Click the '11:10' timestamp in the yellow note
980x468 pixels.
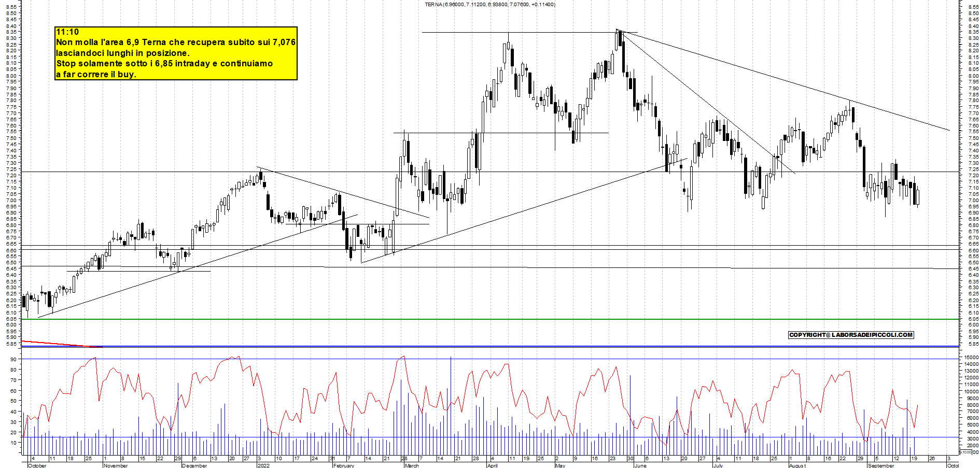(67, 32)
